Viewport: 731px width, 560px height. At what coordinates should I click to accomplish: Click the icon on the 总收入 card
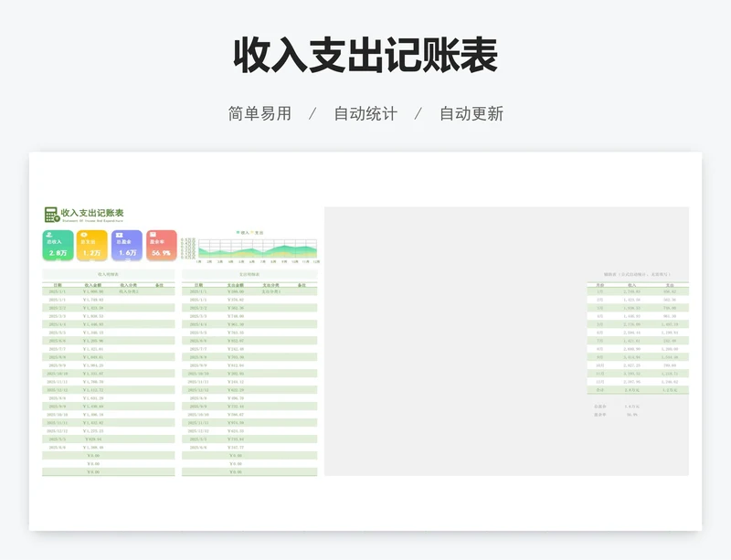tap(50, 235)
